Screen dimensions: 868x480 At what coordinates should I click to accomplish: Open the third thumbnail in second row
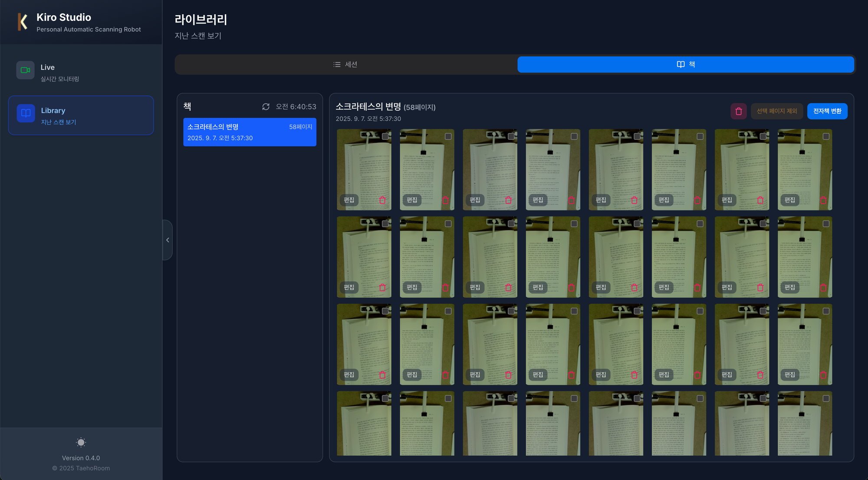pyautogui.click(x=490, y=252)
